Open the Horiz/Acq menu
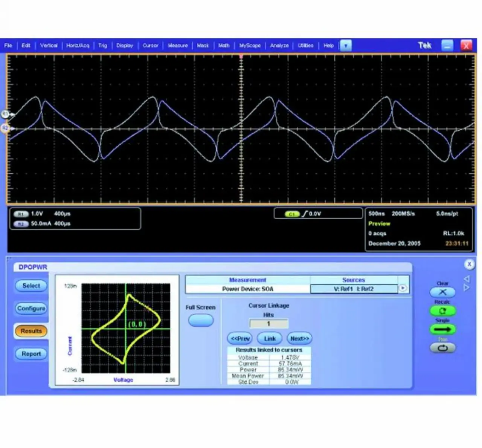Screen dimensions: 482x448 coord(78,46)
